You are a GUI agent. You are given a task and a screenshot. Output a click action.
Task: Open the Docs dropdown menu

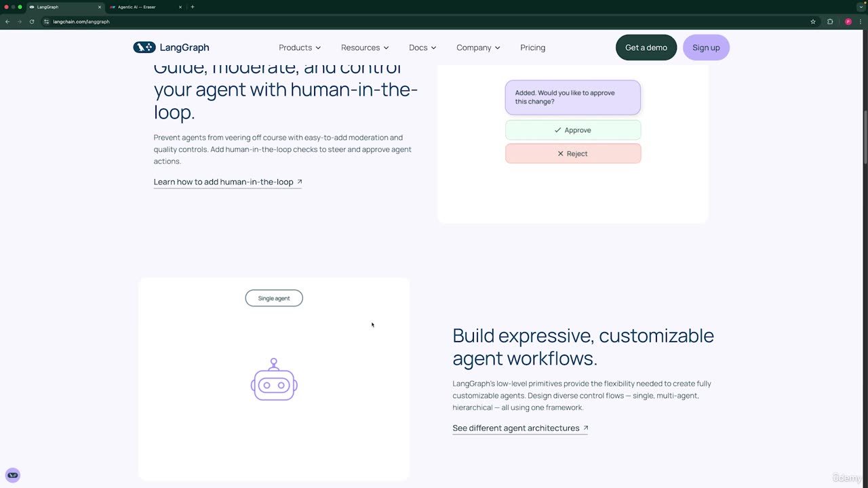tap(422, 47)
